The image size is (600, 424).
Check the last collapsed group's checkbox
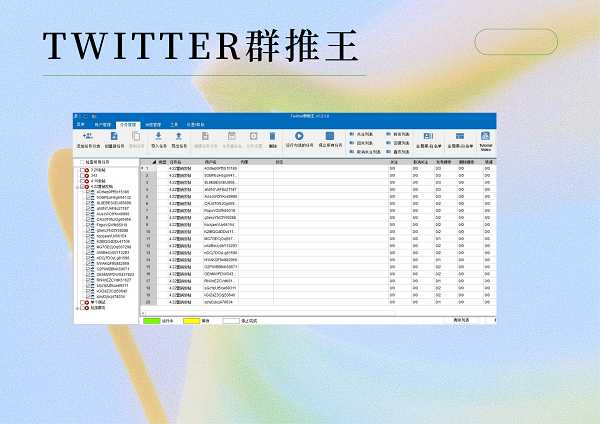[x=82, y=308]
